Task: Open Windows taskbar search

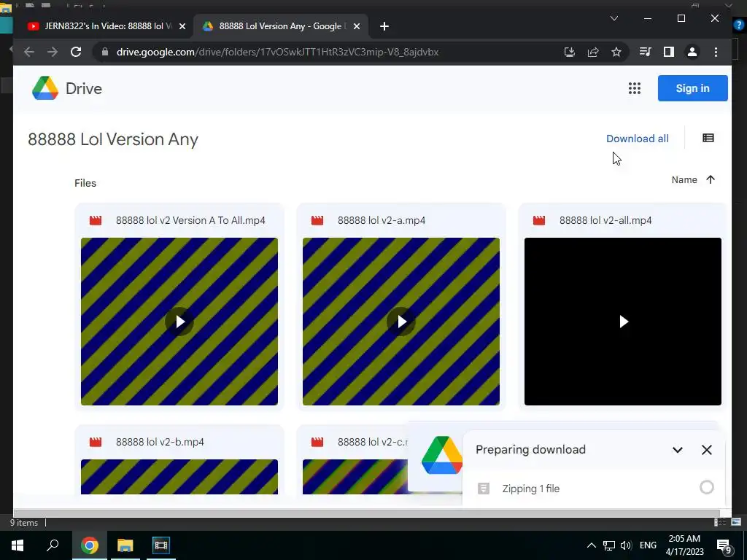Action: [x=53, y=545]
